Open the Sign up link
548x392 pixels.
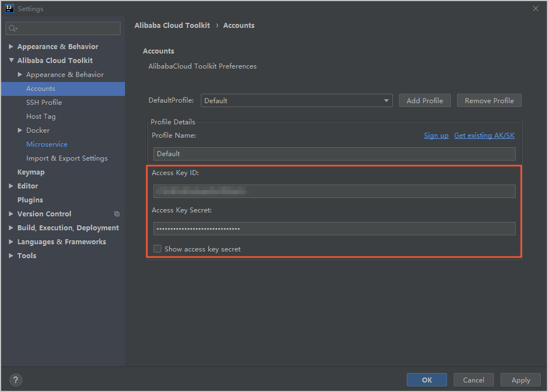tap(436, 135)
